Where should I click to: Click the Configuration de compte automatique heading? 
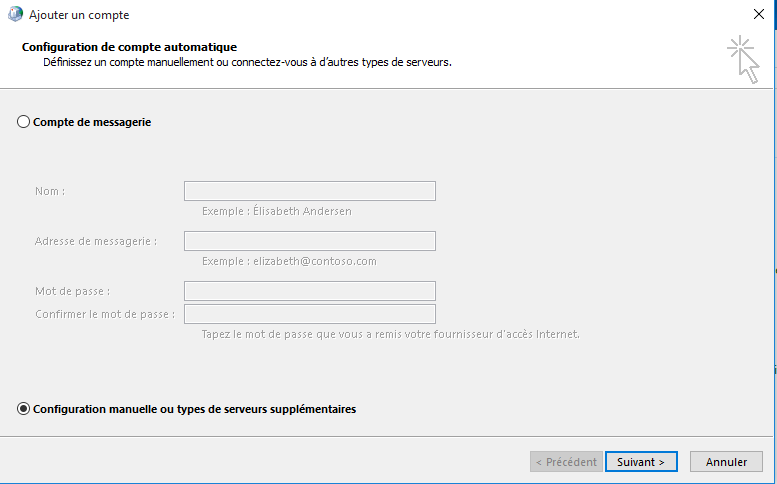pyautogui.click(x=129, y=47)
